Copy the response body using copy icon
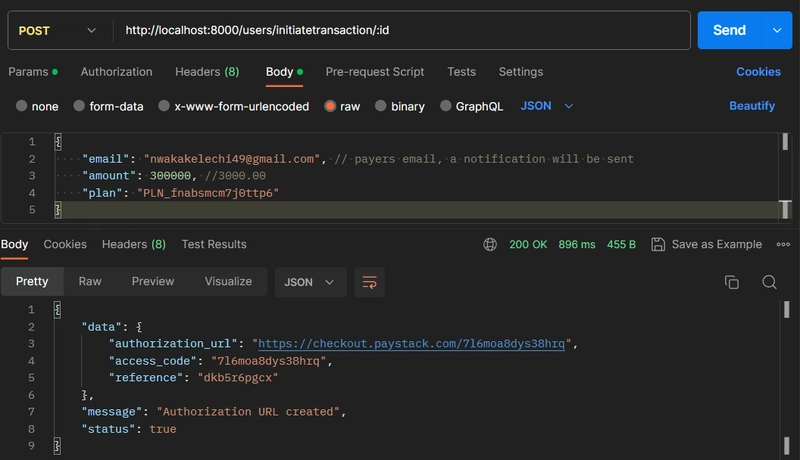The width and height of the screenshot is (800, 460). pyautogui.click(x=732, y=282)
